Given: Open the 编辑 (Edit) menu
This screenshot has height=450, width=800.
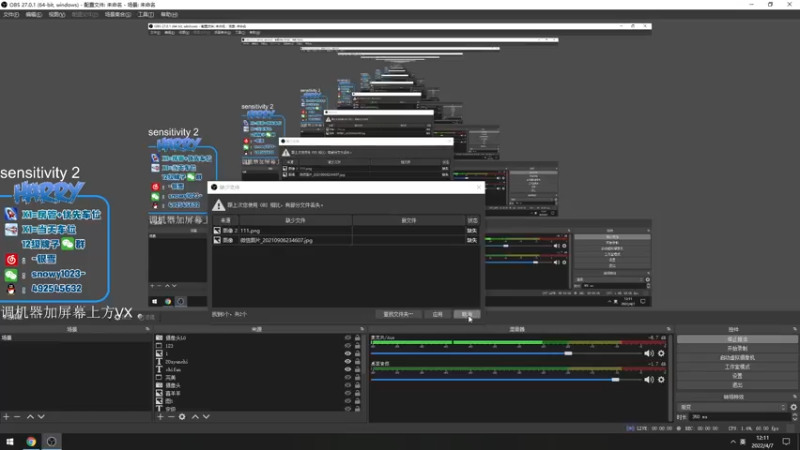Looking at the screenshot, I should (34, 14).
